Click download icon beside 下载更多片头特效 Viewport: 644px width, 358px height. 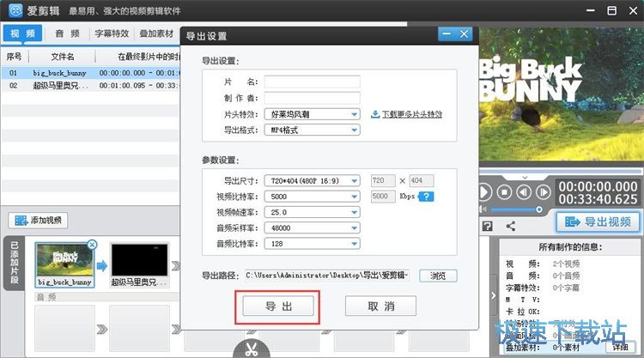coord(375,114)
